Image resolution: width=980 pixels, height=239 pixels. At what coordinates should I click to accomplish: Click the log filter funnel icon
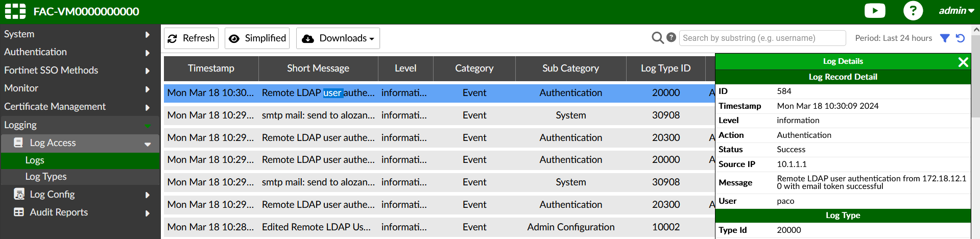click(x=945, y=38)
